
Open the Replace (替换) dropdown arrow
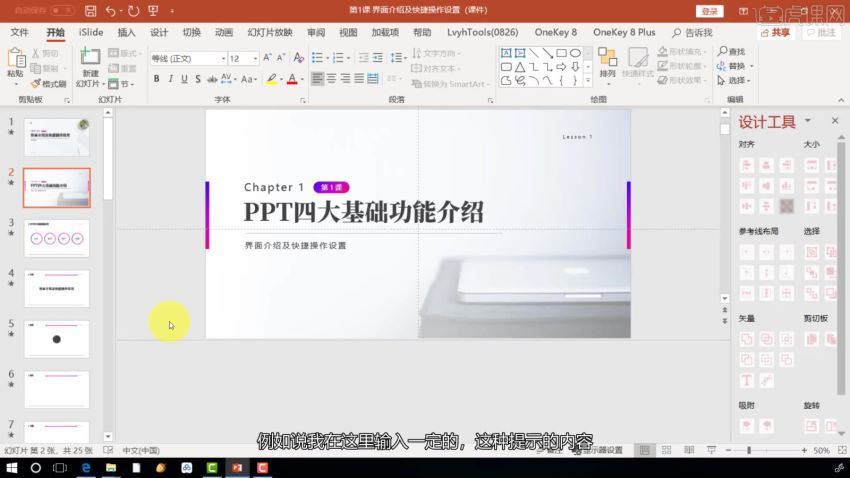click(751, 66)
